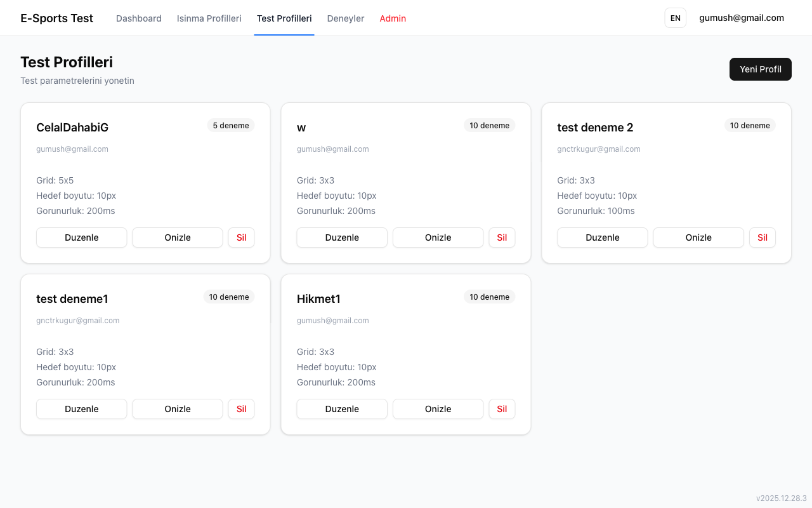Click Onizle on the test deneme1 card
The width and height of the screenshot is (812, 508).
pos(178,409)
